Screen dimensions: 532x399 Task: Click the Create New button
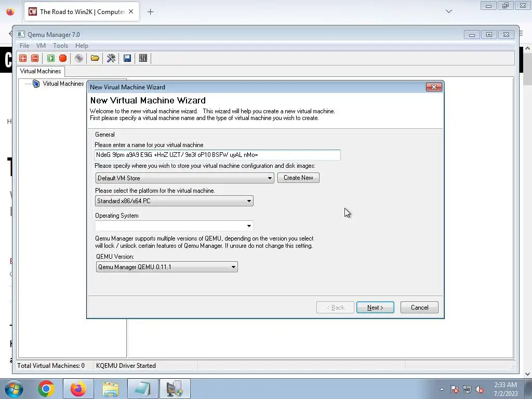[x=298, y=178]
